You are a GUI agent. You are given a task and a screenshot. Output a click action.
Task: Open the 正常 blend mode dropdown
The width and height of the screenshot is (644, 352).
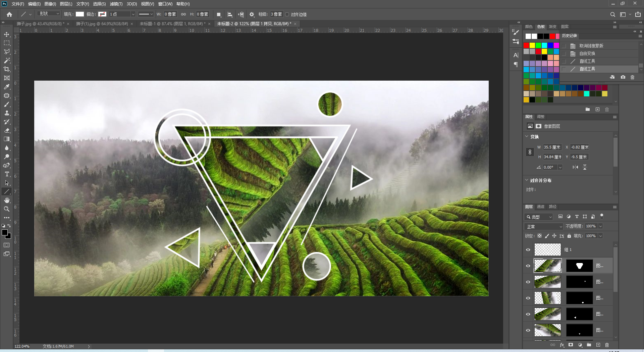coord(544,227)
